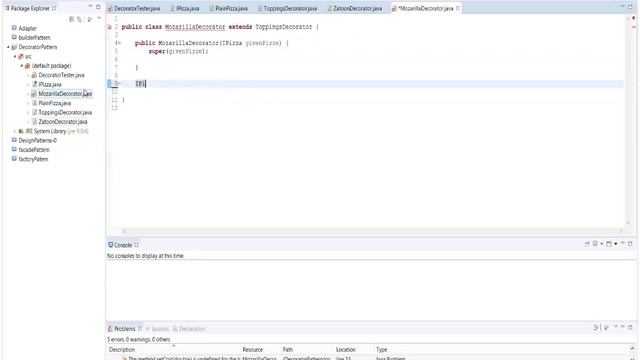Select the Adapter project
Viewport: 640px width, 360px height.
pyautogui.click(x=28, y=28)
